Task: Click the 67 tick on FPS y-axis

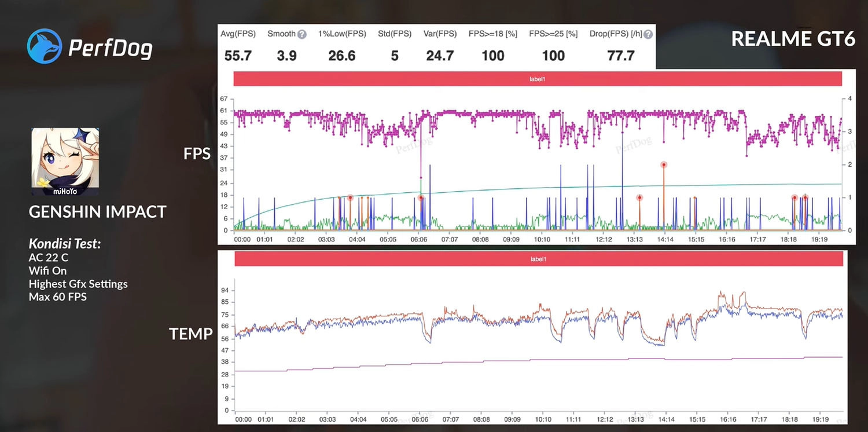Action: click(x=223, y=98)
